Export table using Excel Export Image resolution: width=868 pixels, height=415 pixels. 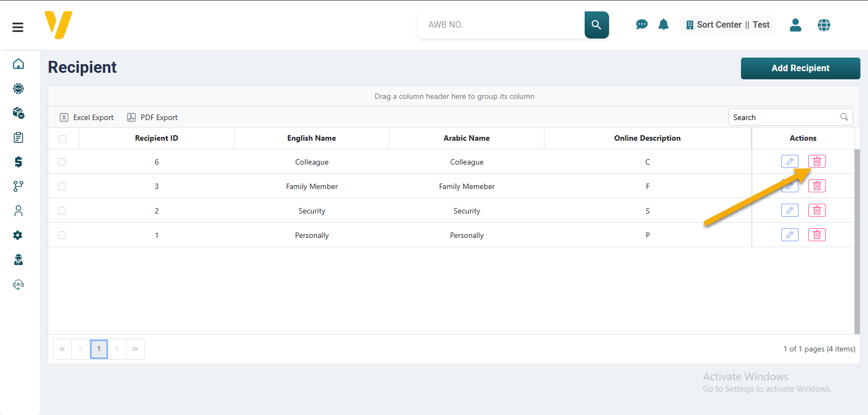87,117
